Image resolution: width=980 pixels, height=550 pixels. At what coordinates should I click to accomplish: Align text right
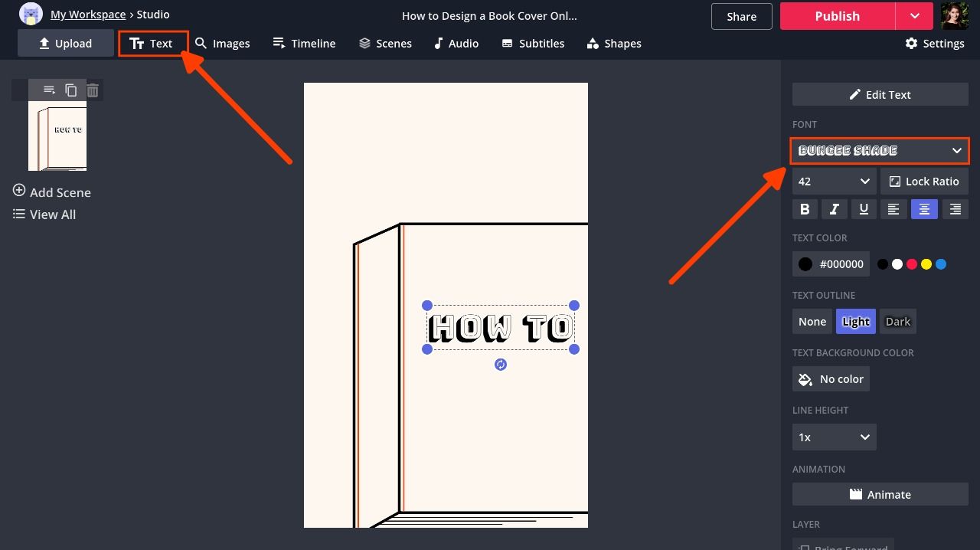[955, 208]
